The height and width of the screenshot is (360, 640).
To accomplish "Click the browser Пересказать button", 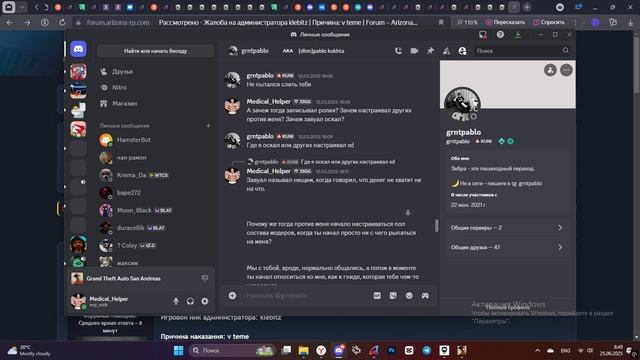I will [505, 22].
